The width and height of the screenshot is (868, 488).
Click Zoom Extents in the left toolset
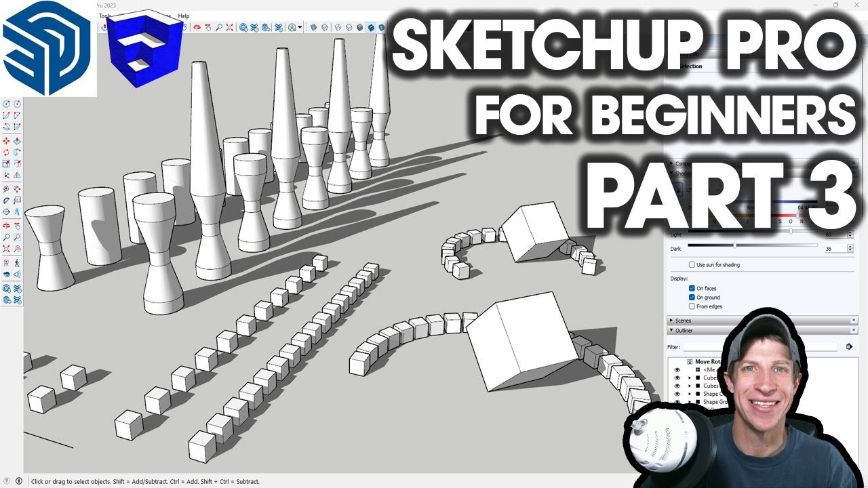6,247
